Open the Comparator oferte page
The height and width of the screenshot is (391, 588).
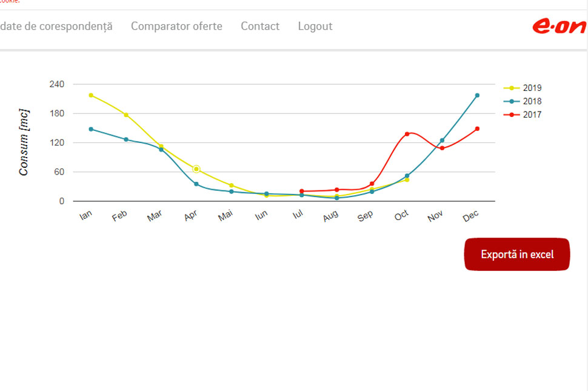(176, 26)
